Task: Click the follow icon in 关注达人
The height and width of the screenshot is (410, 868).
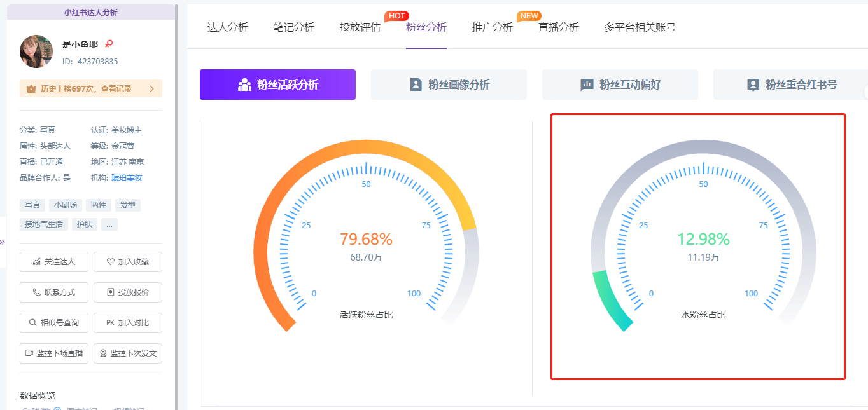Action: pyautogui.click(x=37, y=262)
